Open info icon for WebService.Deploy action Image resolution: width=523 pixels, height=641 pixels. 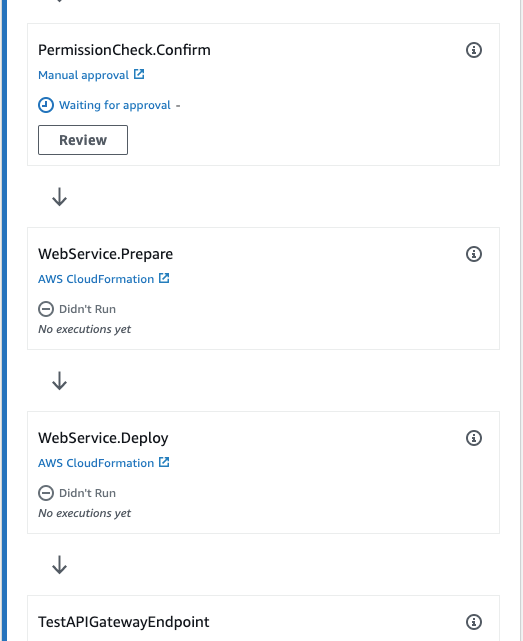click(474, 438)
